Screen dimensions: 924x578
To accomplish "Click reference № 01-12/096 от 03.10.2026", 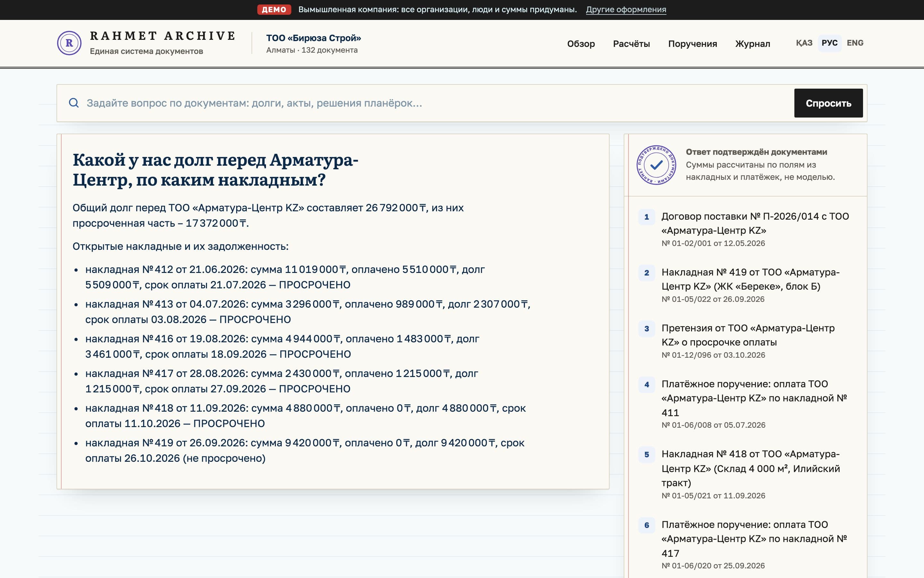I will (x=713, y=355).
